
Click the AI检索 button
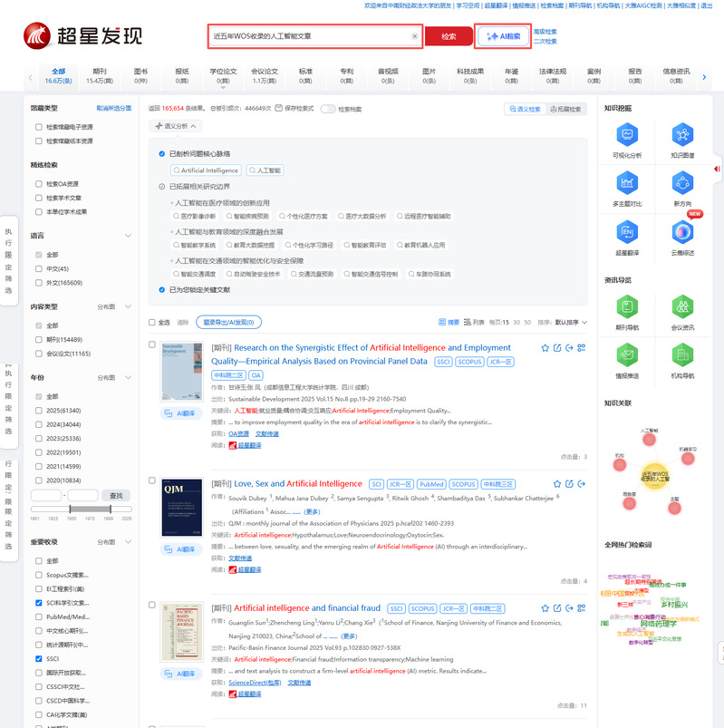[x=503, y=37]
